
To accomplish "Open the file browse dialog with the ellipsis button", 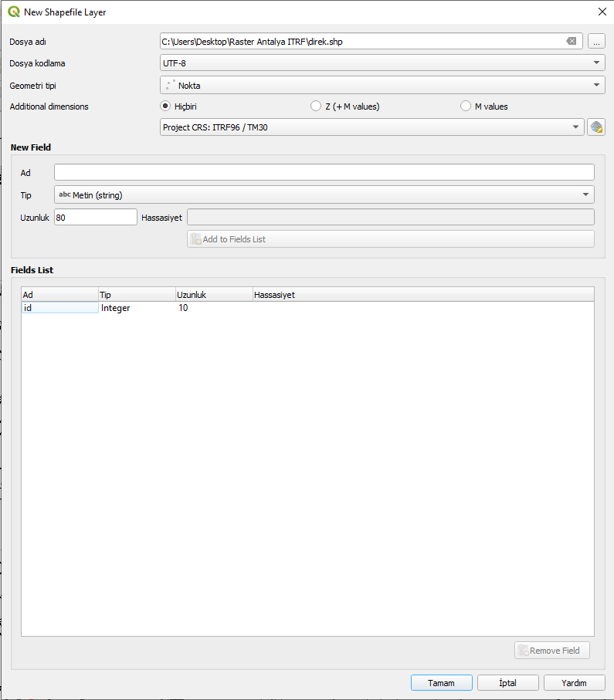I will tap(596, 41).
